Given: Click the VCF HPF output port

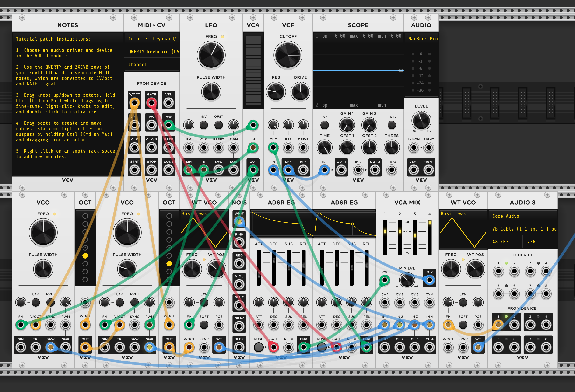Looking at the screenshot, I should (x=303, y=170).
